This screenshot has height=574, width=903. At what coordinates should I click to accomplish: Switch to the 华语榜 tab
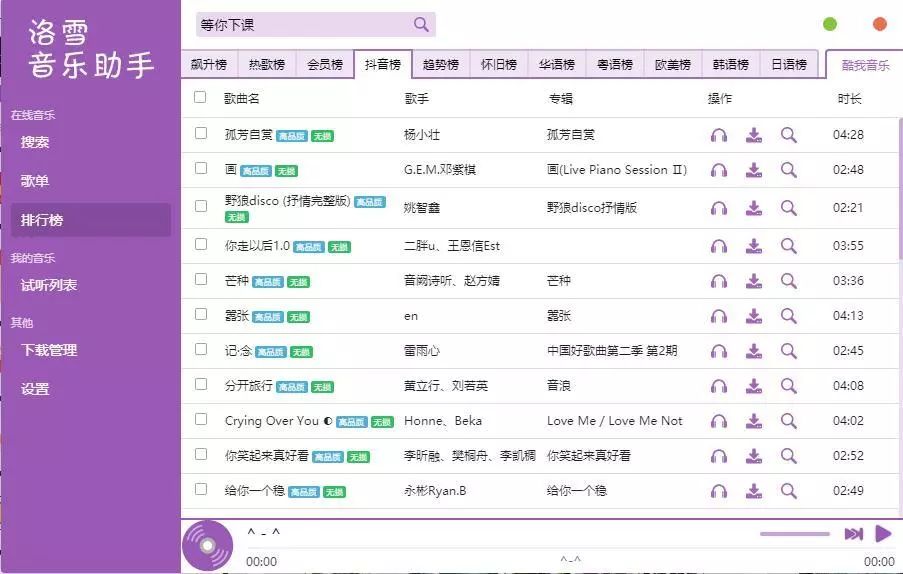pyautogui.click(x=557, y=64)
